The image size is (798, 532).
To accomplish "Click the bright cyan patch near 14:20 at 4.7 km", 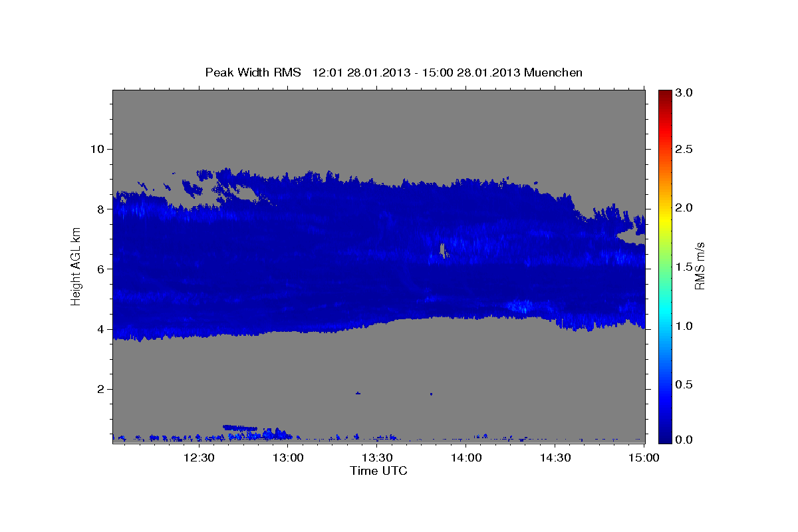I will [x=522, y=307].
